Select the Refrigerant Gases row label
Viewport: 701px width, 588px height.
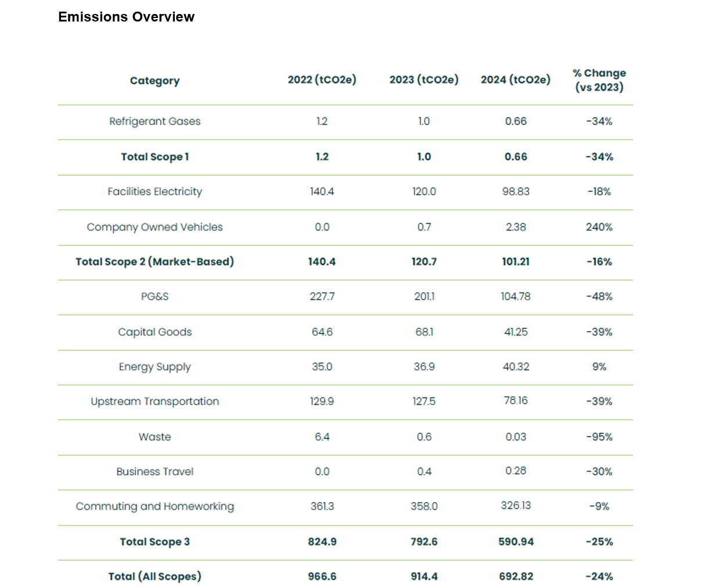pyautogui.click(x=154, y=121)
